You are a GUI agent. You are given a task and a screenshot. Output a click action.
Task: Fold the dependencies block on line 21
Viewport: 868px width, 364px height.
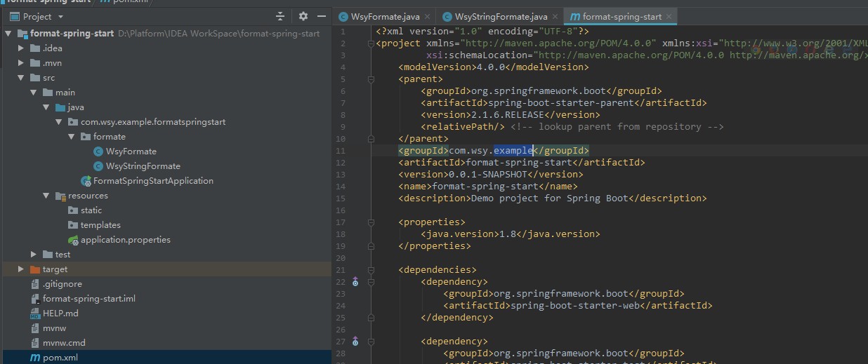point(371,270)
